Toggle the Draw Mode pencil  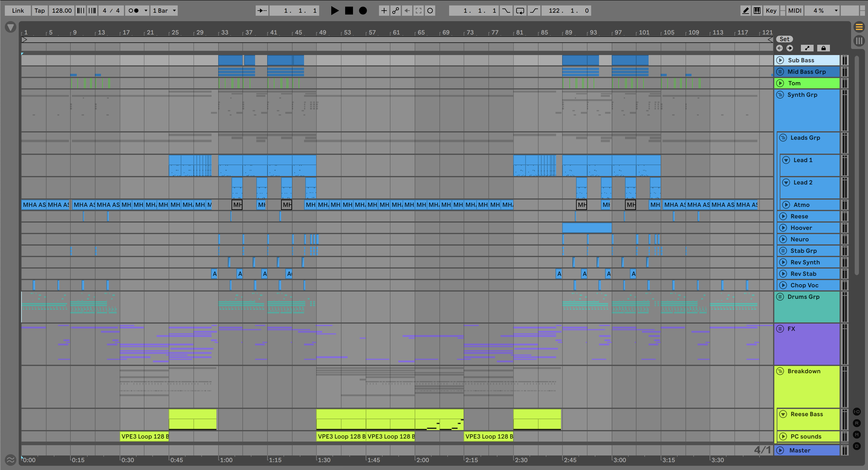[x=746, y=11]
